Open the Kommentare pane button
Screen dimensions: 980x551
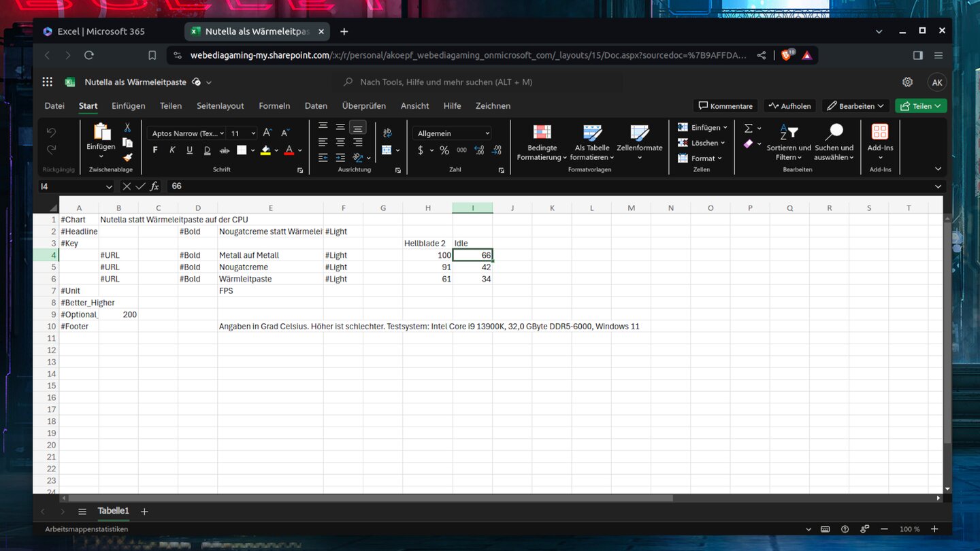[x=725, y=105]
